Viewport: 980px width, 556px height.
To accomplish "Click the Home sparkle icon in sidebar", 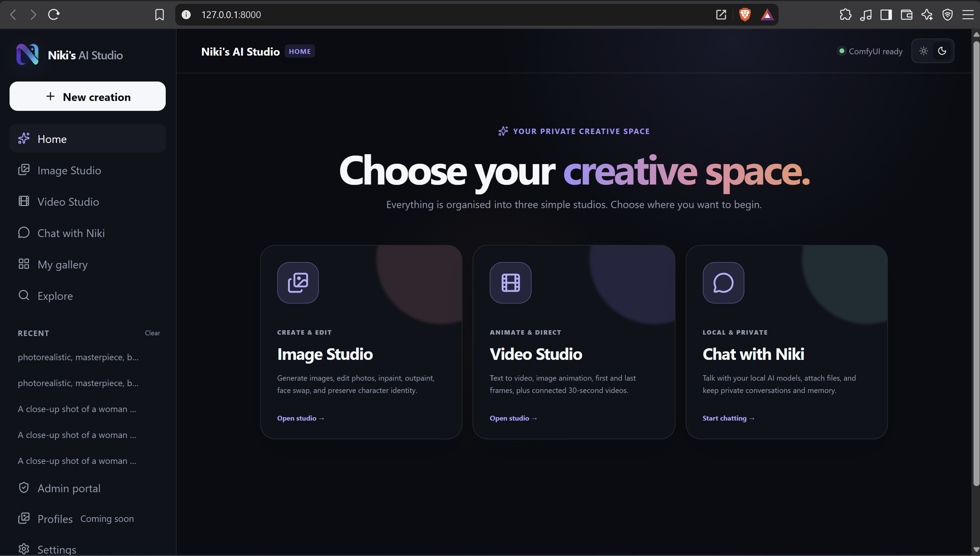I will (24, 138).
